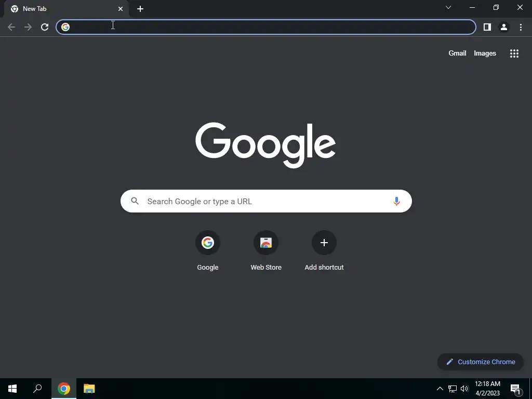Open the Images link

485,54
